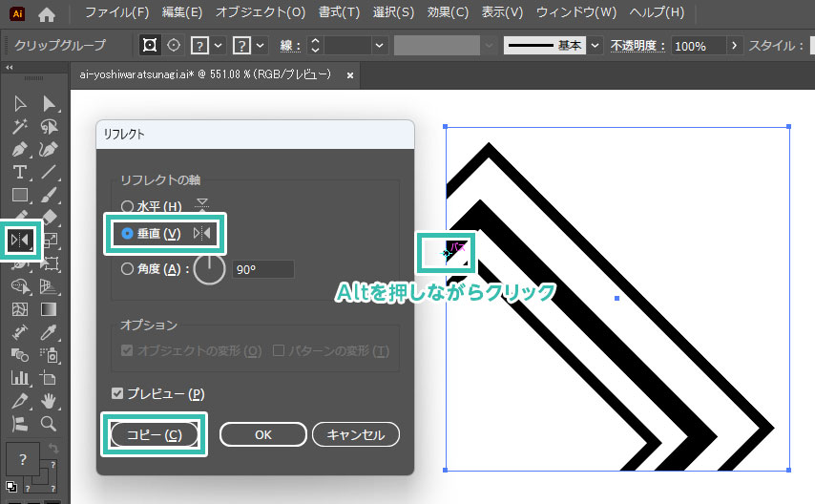Click the Home icon
Viewport: 815px width, 504px height.
click(46, 13)
